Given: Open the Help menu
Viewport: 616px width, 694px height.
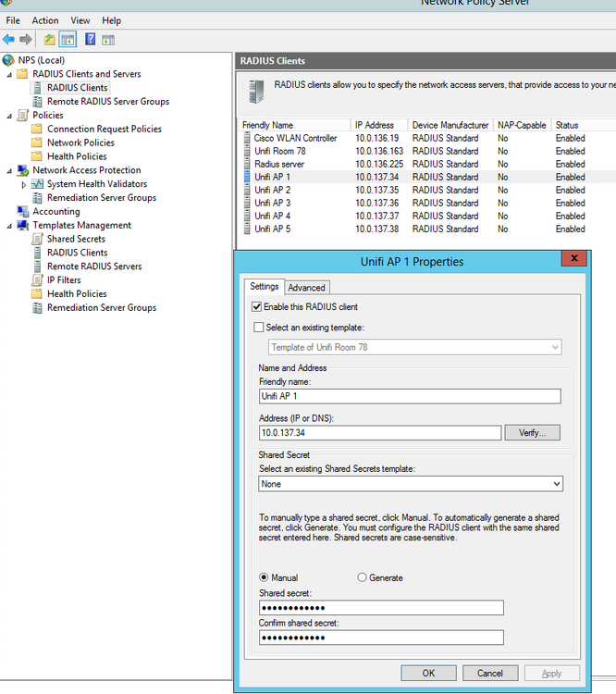Looking at the screenshot, I should click(x=112, y=20).
